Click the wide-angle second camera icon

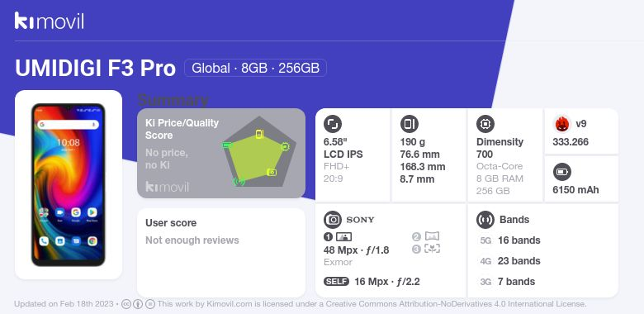click(432, 235)
